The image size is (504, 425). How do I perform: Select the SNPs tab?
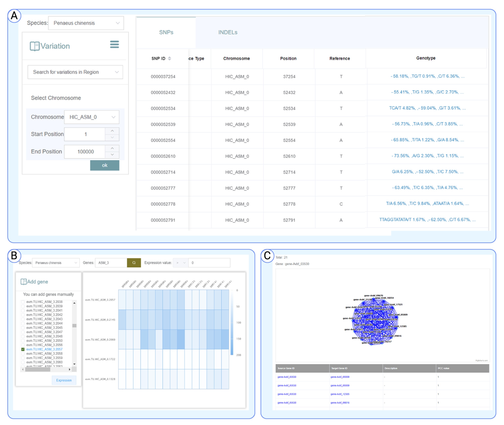[166, 32]
